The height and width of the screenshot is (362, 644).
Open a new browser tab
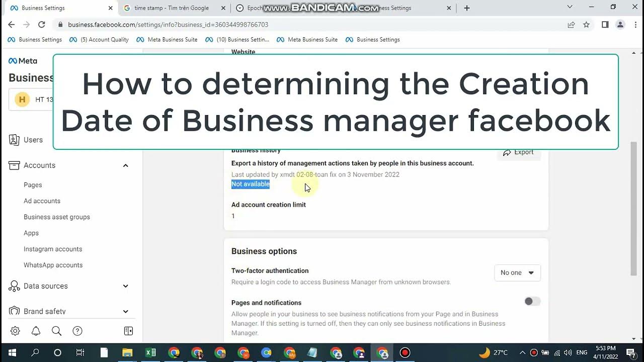[x=467, y=8]
